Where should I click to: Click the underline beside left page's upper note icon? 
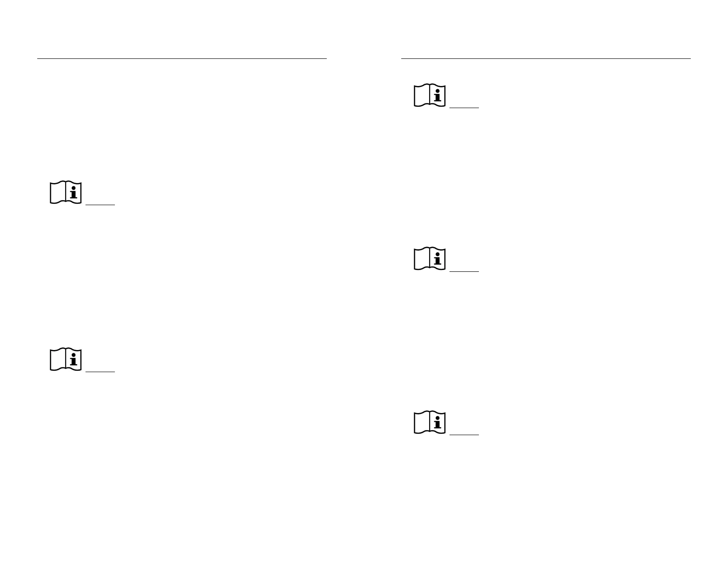click(100, 204)
